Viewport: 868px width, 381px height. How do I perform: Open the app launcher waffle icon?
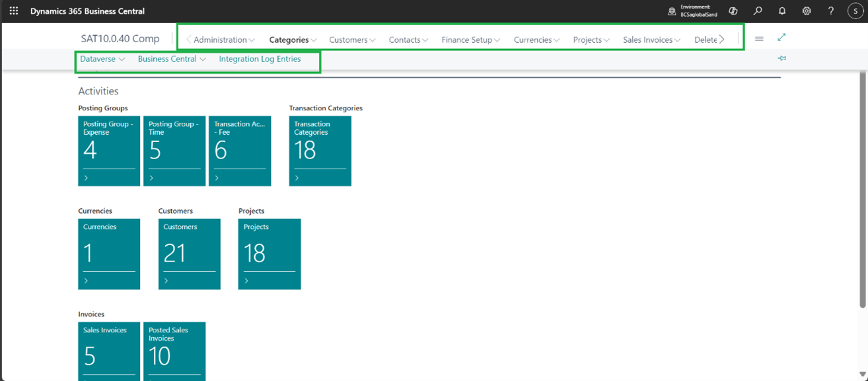[13, 11]
